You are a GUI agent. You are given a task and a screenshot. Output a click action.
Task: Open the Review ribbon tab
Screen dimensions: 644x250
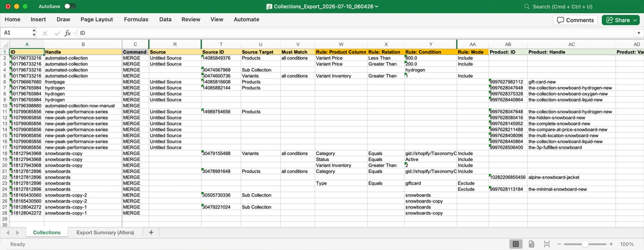point(191,19)
